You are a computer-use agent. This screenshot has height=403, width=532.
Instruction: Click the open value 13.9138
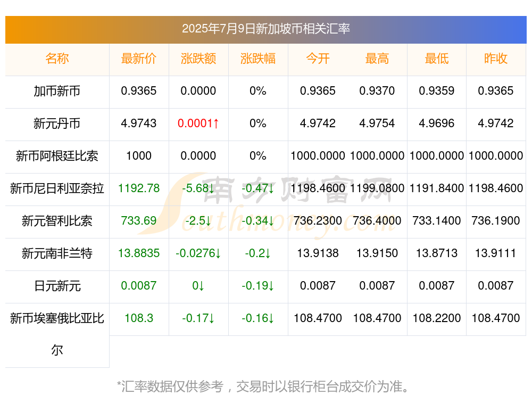click(318, 253)
